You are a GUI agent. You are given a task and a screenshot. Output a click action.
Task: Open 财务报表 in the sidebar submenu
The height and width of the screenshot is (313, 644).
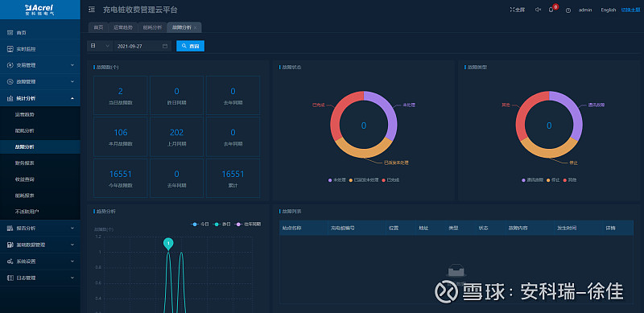coord(25,163)
